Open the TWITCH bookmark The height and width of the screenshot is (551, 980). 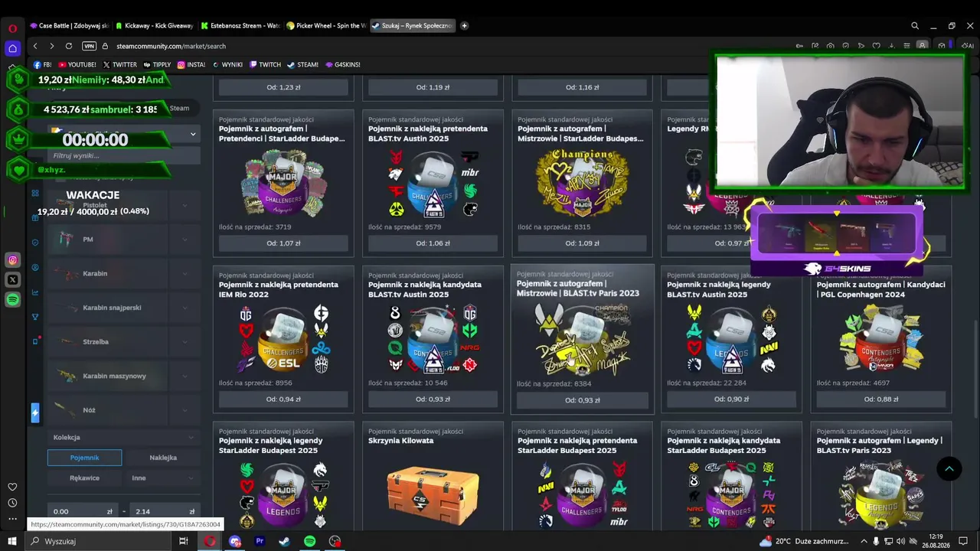pos(265,64)
